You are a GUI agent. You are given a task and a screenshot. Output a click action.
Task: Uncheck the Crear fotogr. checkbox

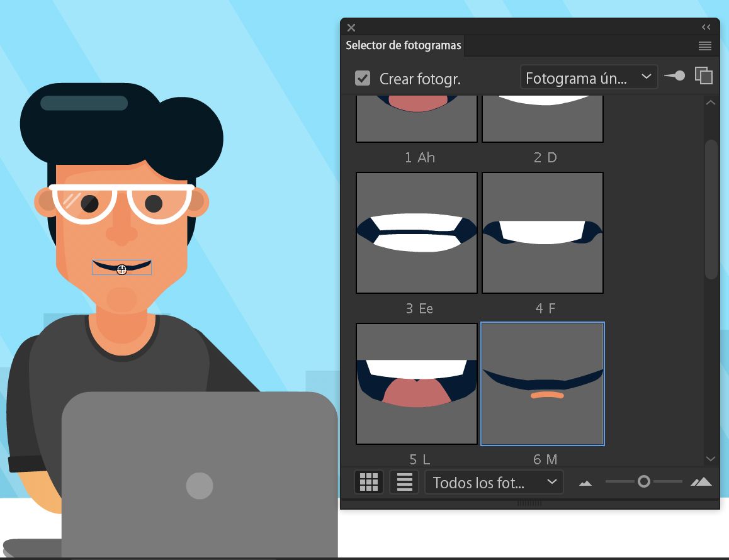coord(363,78)
